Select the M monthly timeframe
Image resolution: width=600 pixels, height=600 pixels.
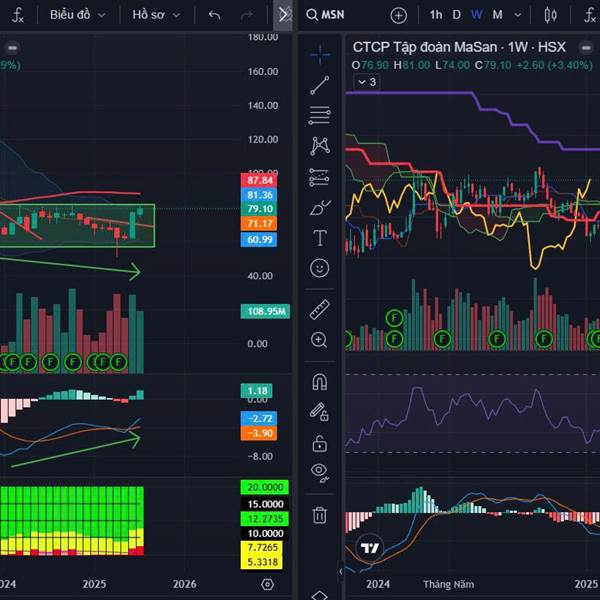tap(497, 15)
